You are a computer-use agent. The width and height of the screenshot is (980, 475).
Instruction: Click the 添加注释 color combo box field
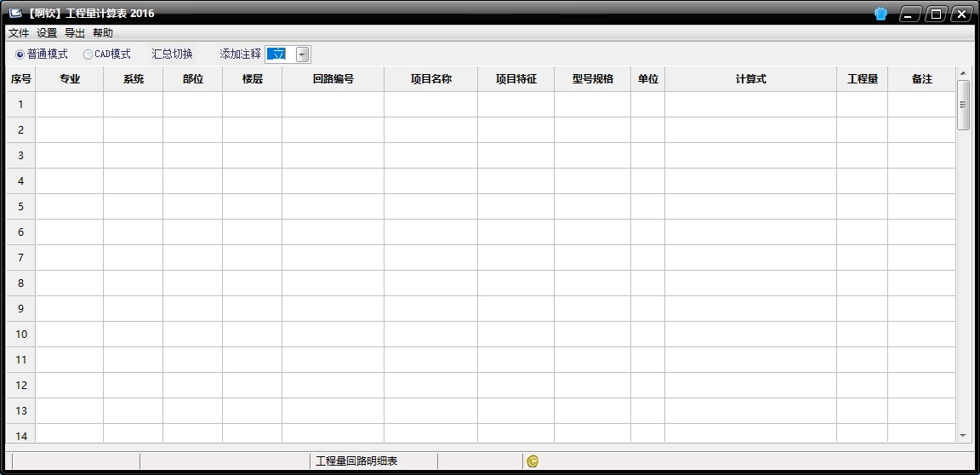pos(279,54)
